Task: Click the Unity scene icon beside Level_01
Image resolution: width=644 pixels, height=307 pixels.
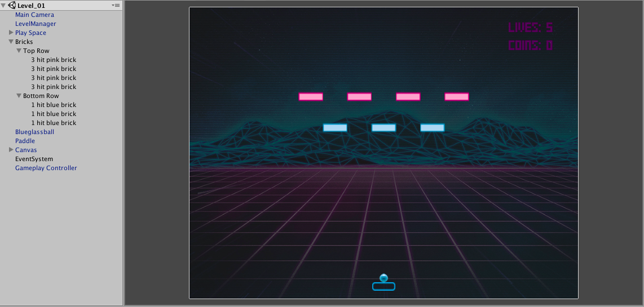Action: tap(11, 5)
